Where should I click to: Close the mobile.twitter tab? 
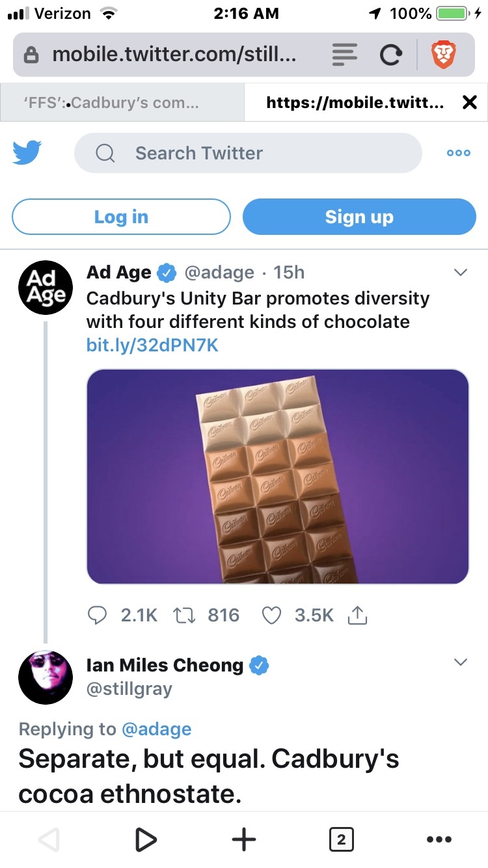click(x=469, y=102)
